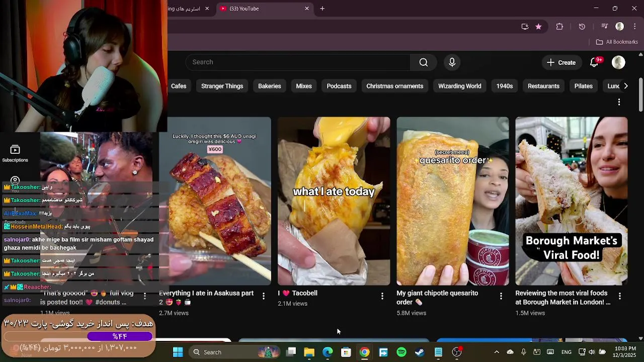This screenshot has width=644, height=362.
Task: Click the YouTube search magnifier button
Action: point(424,62)
